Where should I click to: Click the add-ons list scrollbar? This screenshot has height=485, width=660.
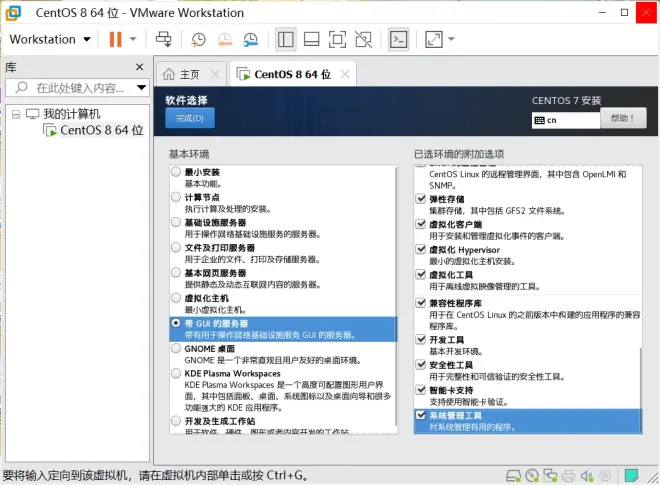(x=640, y=389)
